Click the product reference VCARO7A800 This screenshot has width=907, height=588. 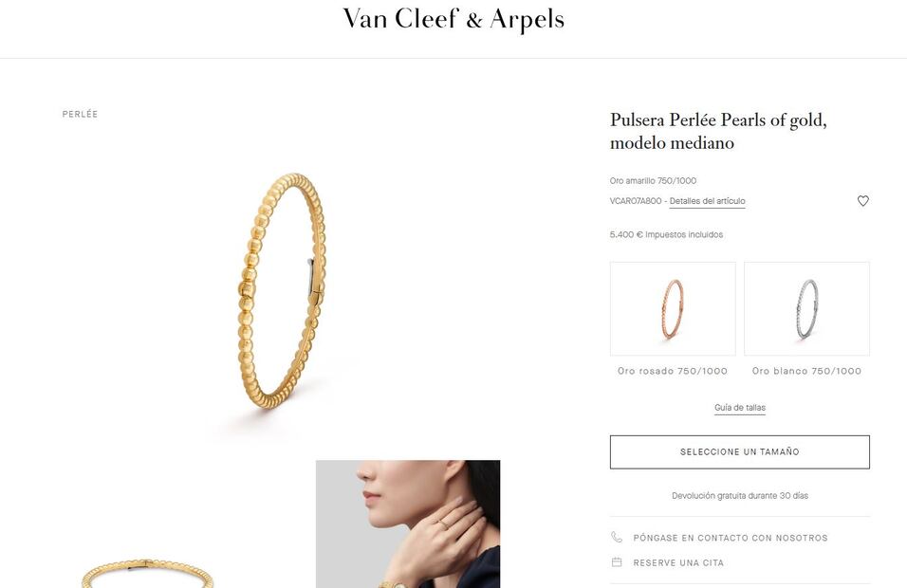[x=635, y=201]
